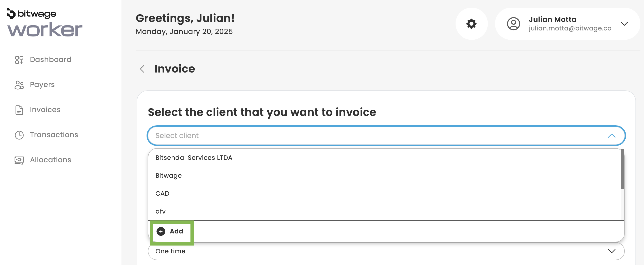Screen dimensions: 644x265
Task: Open settings via the gear icon
Action: 471,24
